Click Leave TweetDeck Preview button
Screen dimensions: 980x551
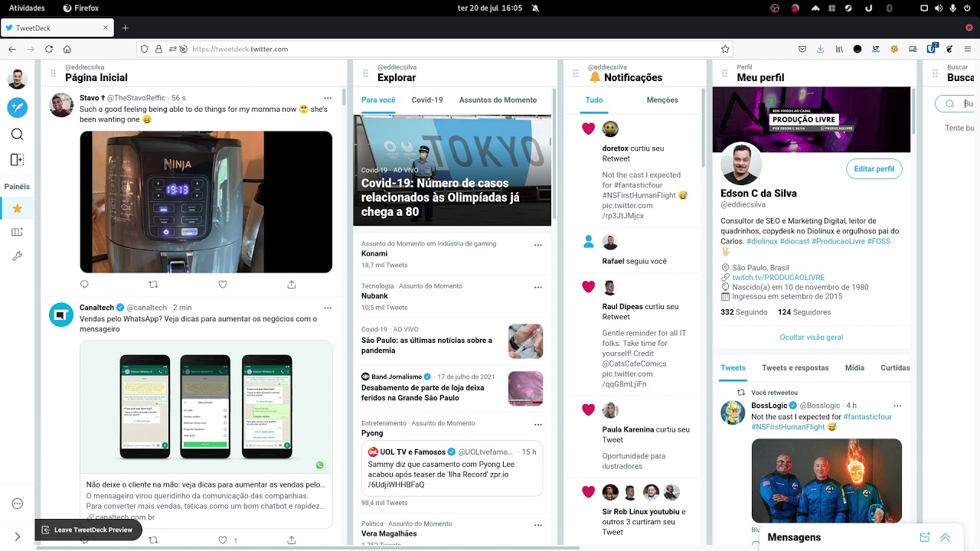(88, 530)
